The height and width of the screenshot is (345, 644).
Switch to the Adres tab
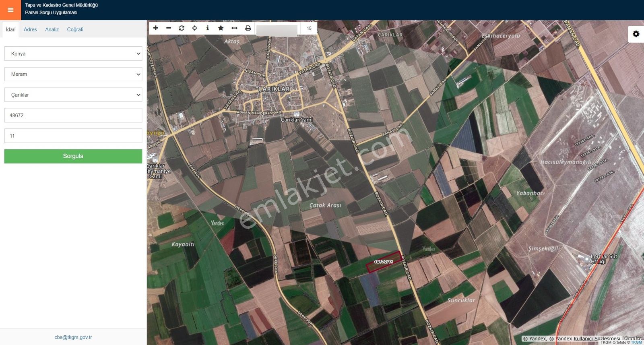(x=30, y=29)
